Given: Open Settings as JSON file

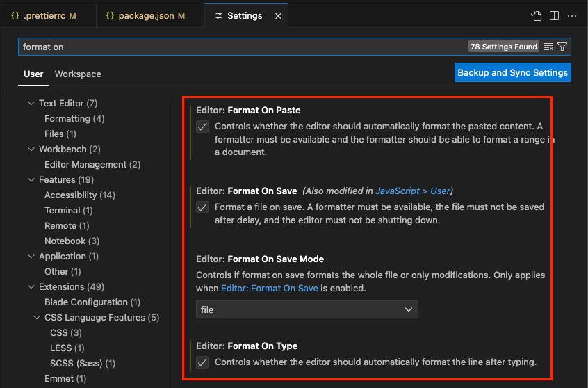Looking at the screenshot, I should click(537, 15).
